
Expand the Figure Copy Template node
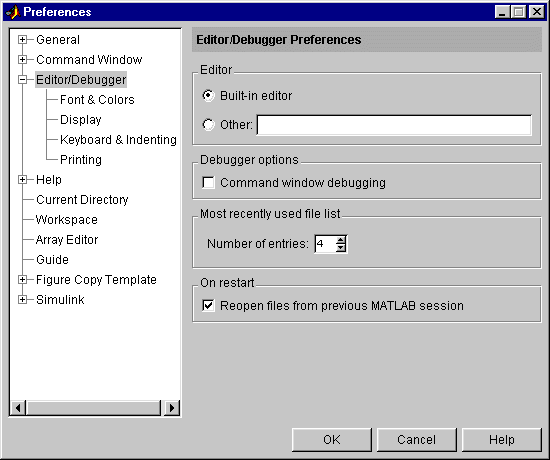tap(22, 280)
